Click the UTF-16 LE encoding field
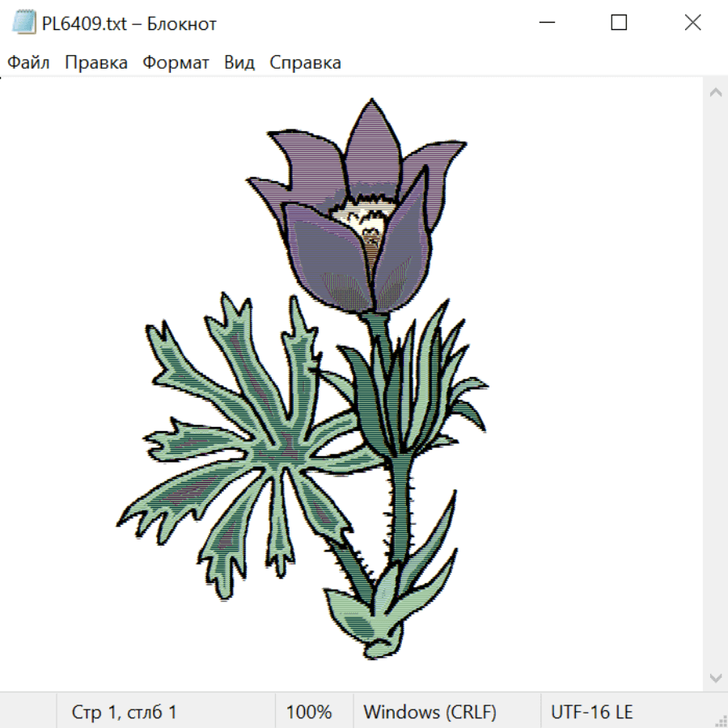 pos(591,712)
